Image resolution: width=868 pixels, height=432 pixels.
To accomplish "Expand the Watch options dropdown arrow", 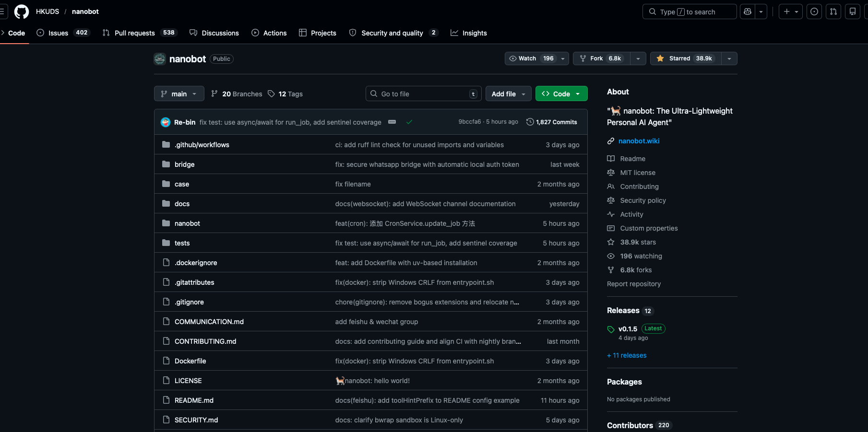I will (x=563, y=58).
